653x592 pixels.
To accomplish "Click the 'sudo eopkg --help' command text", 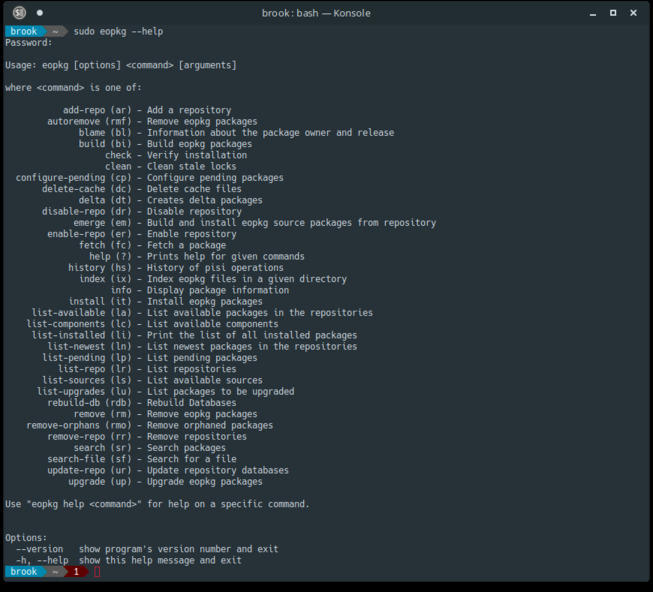I will (118, 32).
